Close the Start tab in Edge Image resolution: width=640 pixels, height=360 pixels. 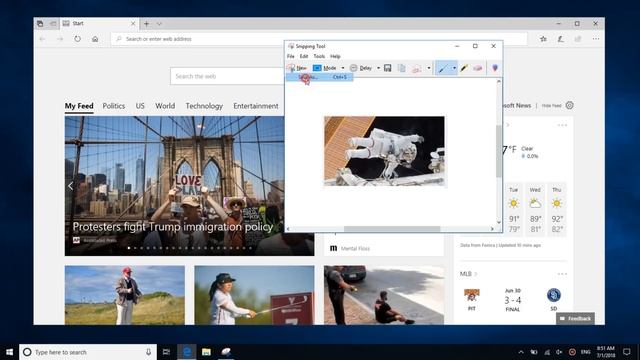(x=133, y=24)
